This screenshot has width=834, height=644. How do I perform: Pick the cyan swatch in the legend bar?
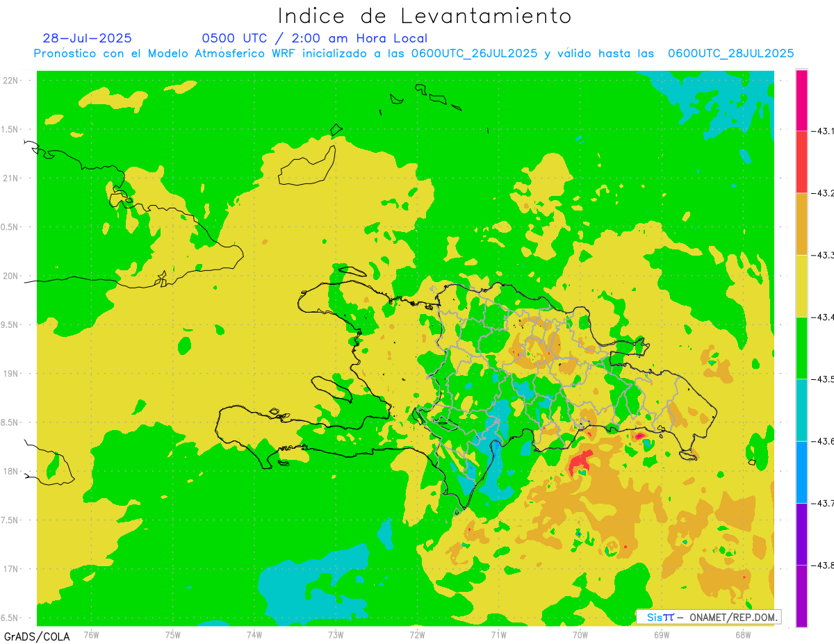801,409
